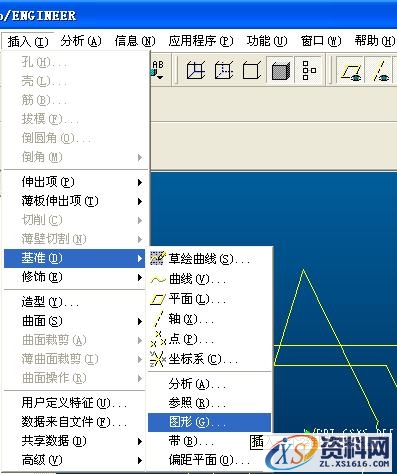
Task: Choose 点(P) datum point option
Action: coord(210,339)
